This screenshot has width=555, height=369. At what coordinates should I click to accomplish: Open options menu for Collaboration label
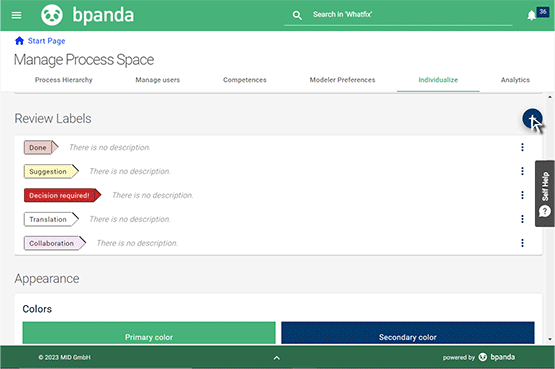click(522, 243)
